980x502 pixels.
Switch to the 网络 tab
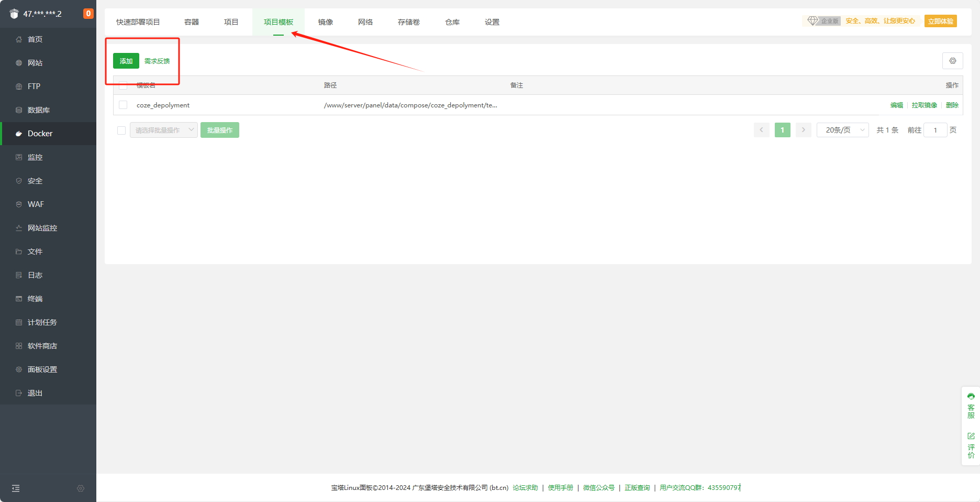click(x=365, y=22)
